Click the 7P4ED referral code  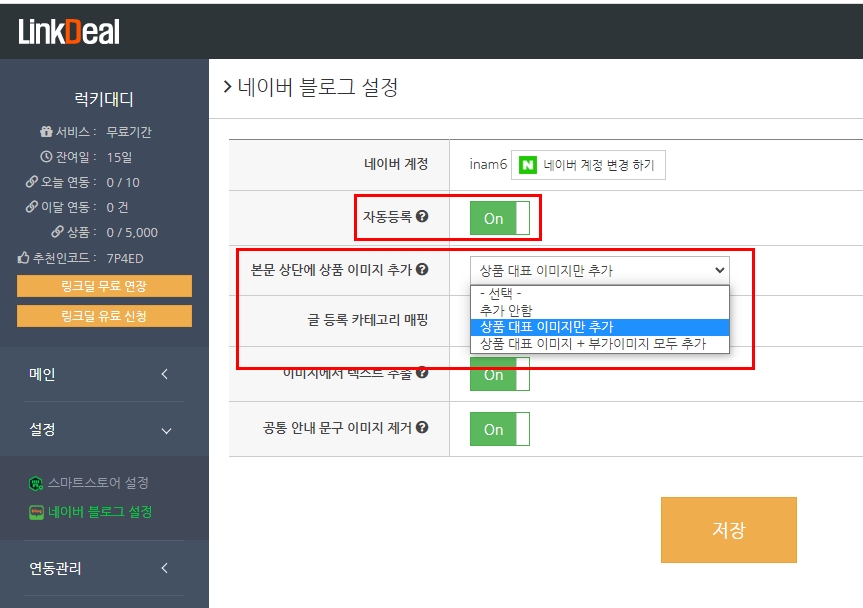(124, 258)
